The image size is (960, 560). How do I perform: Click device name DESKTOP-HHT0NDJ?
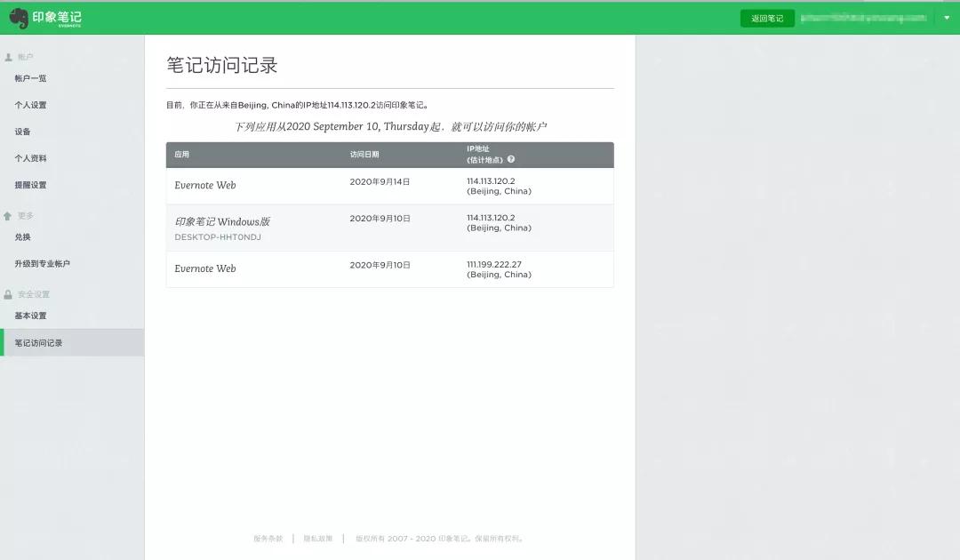click(218, 236)
